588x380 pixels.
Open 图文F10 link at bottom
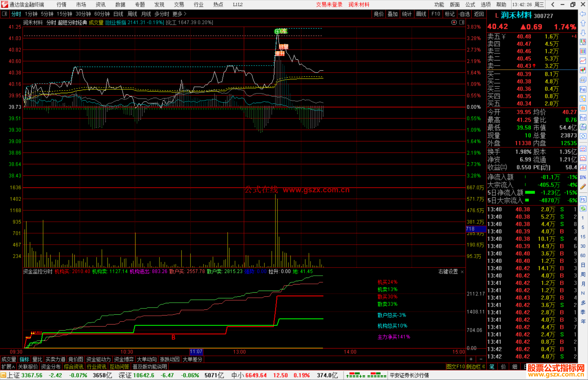[x=456, y=367]
